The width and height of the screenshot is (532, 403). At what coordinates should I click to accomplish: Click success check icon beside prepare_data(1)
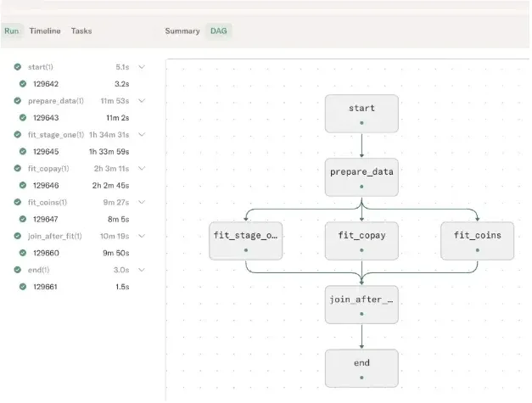(x=18, y=101)
